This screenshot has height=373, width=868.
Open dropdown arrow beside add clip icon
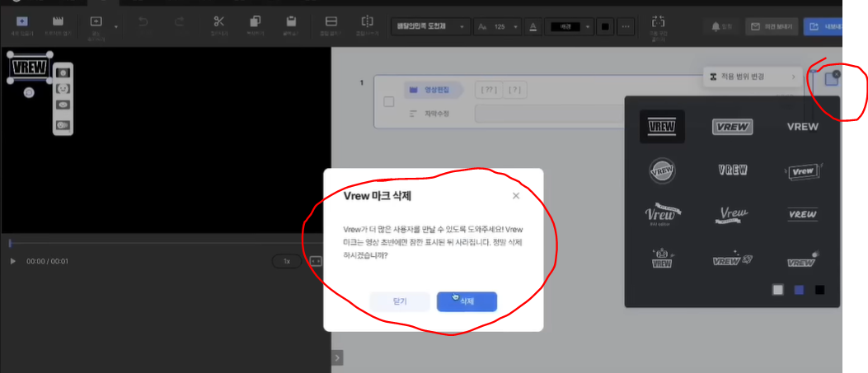[115, 26]
